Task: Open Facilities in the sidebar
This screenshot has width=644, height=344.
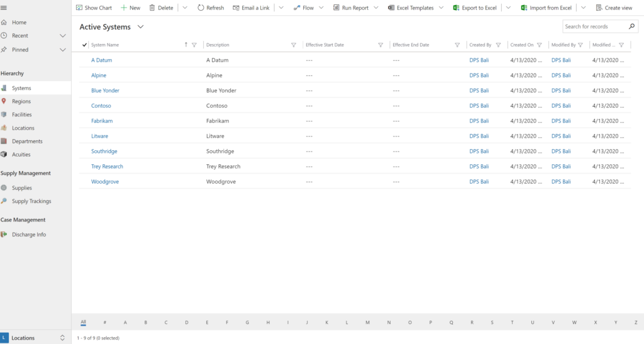Action: coord(22,114)
